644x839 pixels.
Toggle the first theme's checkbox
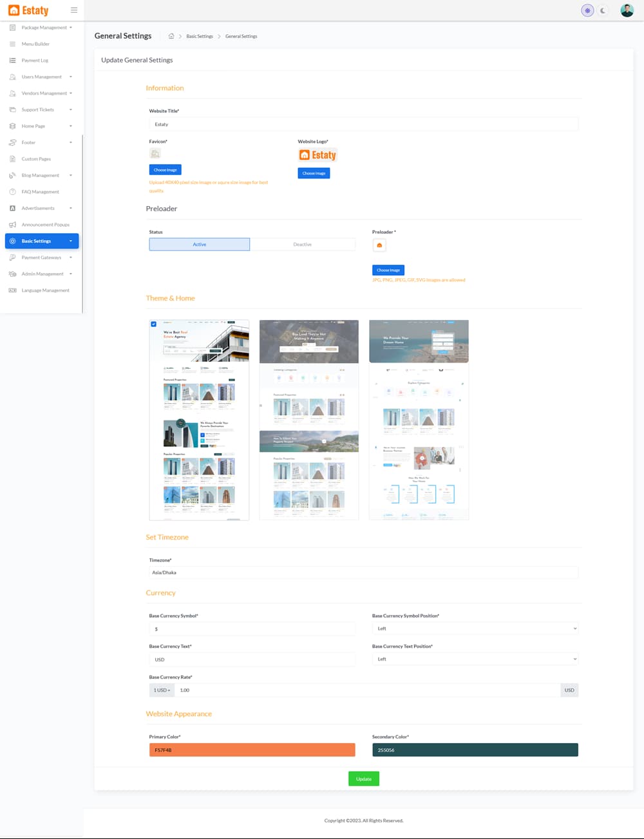[153, 324]
